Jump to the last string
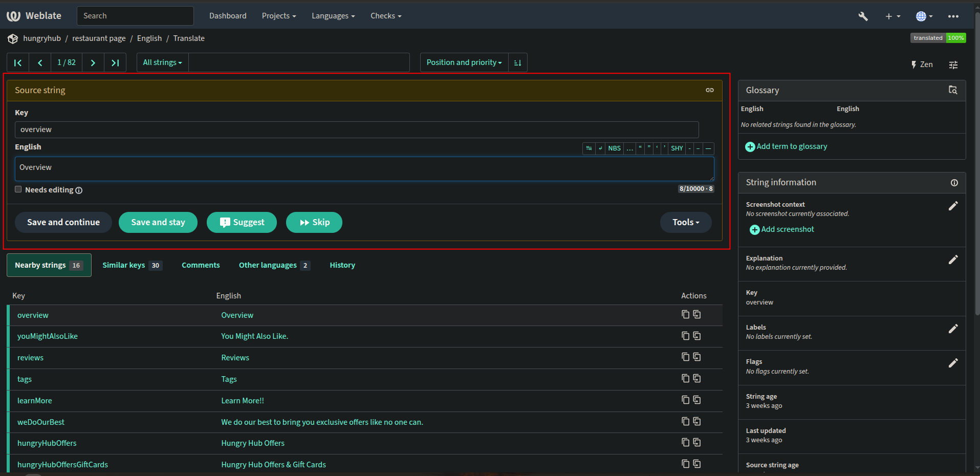Viewport: 980px width, 476px height. pyautogui.click(x=115, y=62)
